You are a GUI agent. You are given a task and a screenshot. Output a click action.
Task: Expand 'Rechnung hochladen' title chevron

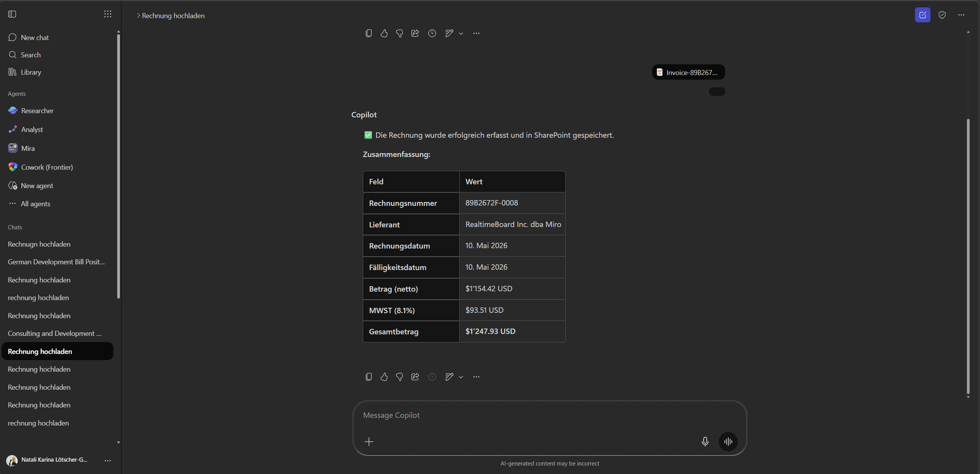(138, 16)
